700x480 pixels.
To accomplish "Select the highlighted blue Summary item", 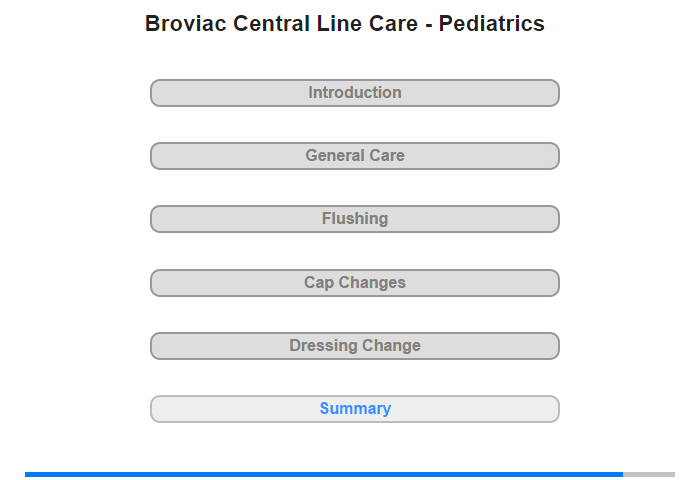I will point(354,409).
